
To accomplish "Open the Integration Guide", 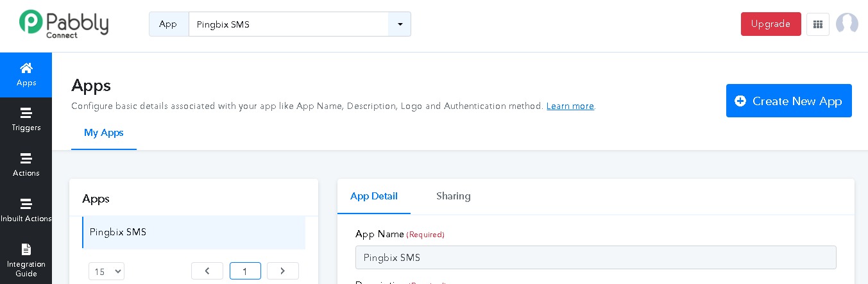I will coord(26,260).
